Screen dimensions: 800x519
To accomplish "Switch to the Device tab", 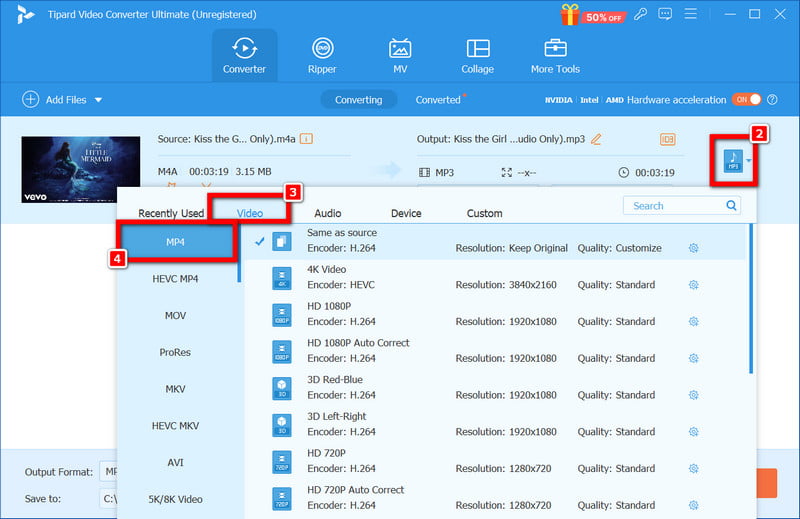I will [406, 213].
